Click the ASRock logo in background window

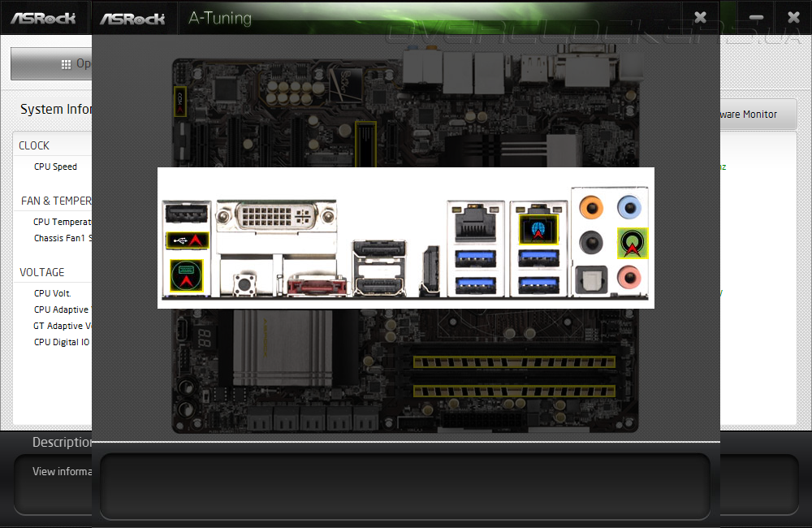click(44, 18)
